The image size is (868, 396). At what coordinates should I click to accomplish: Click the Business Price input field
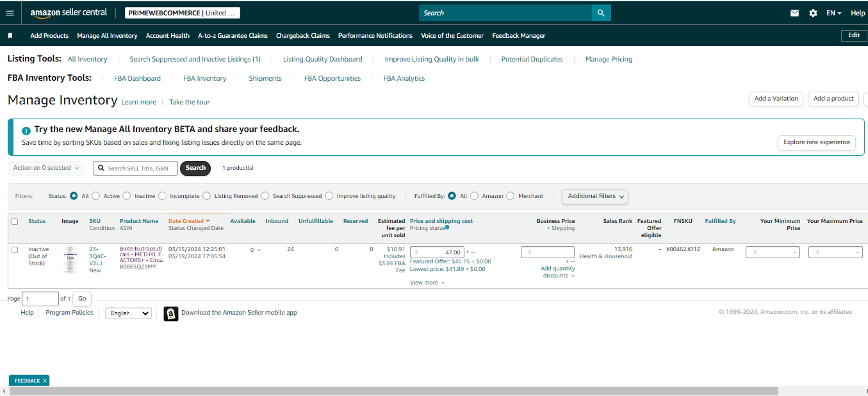[x=548, y=252]
